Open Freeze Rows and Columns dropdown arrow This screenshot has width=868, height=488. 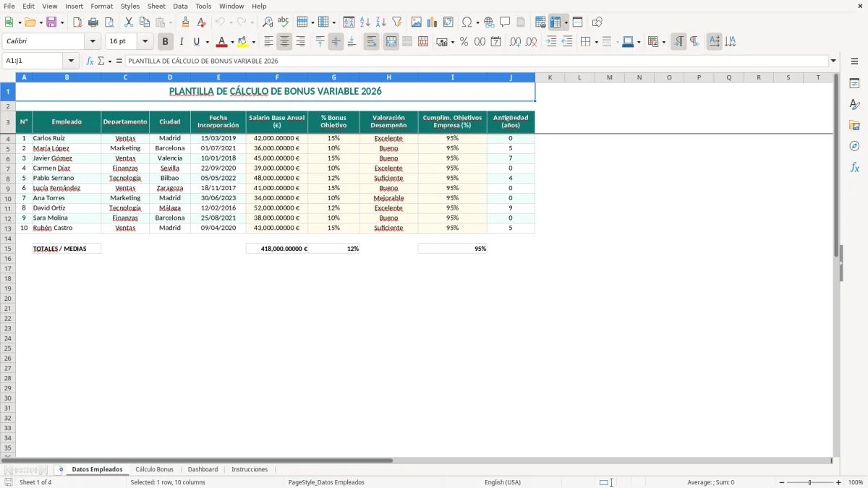pos(566,22)
